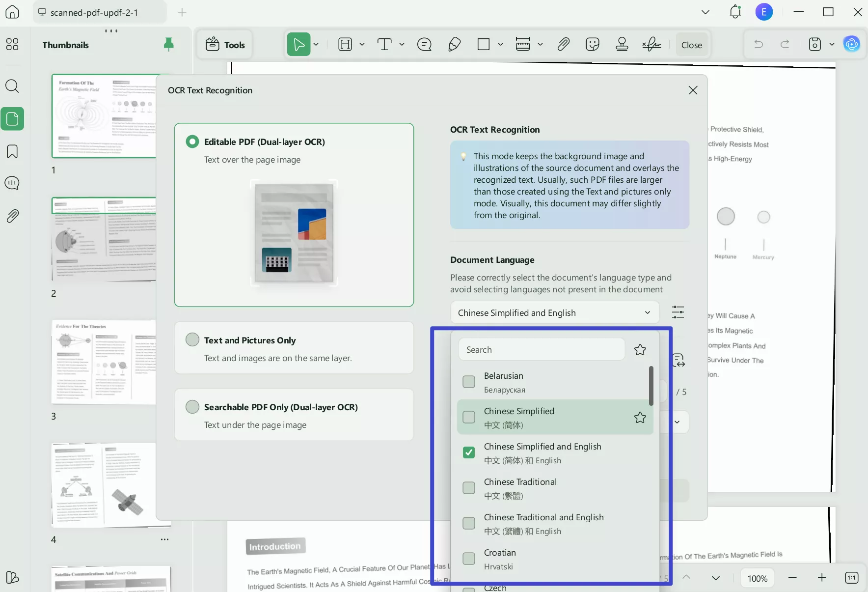Viewport: 868px width, 592px height.
Task: Open the Text tool
Action: [x=384, y=44]
